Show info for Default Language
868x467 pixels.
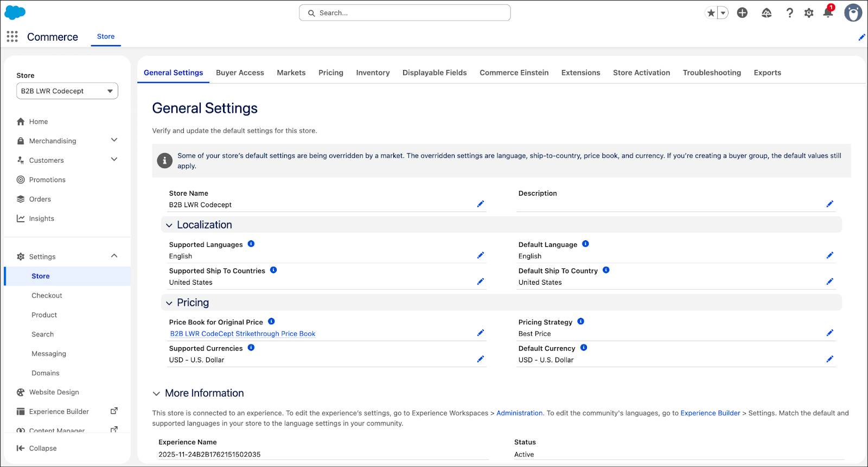tap(585, 244)
